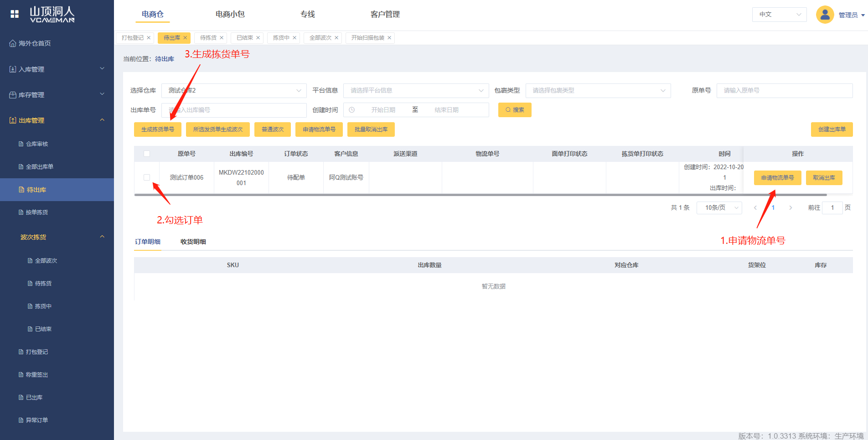Click the 创建出库单 button
The image size is (868, 440).
coord(832,129)
